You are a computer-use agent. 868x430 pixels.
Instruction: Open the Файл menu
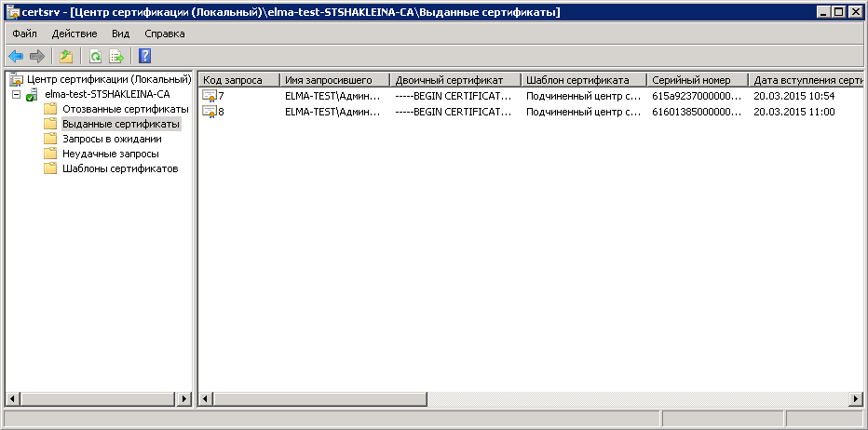pos(24,34)
